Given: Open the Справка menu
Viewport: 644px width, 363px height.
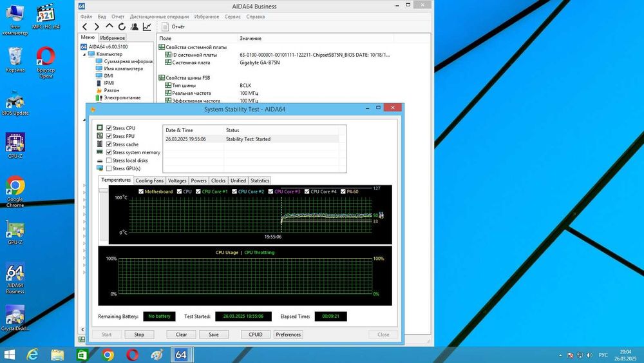Looking at the screenshot, I should pos(256,17).
